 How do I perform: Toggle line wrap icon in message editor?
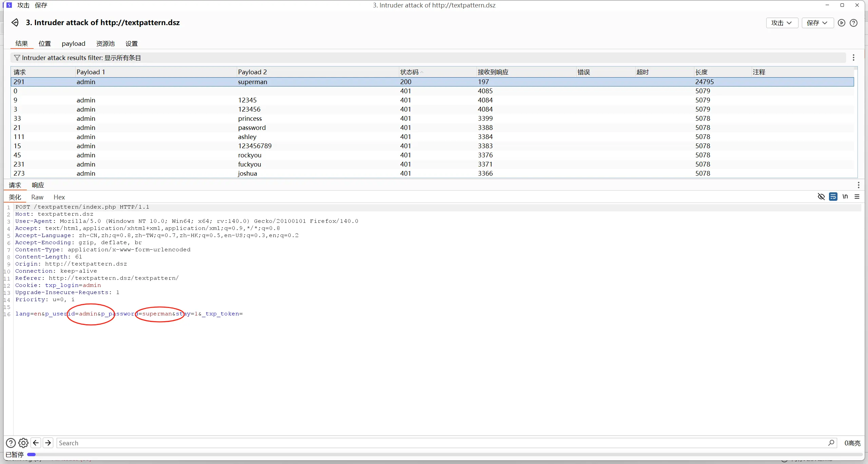(x=833, y=197)
